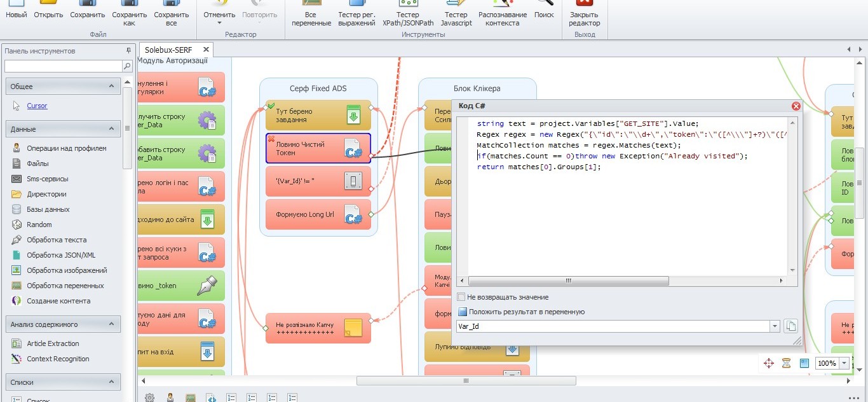Click the Cursor link in Общее

click(37, 106)
